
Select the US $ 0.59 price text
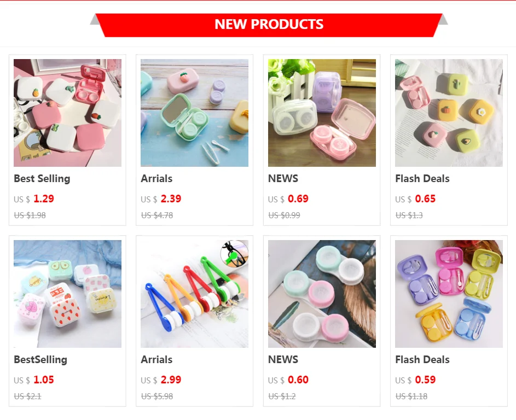pos(415,380)
